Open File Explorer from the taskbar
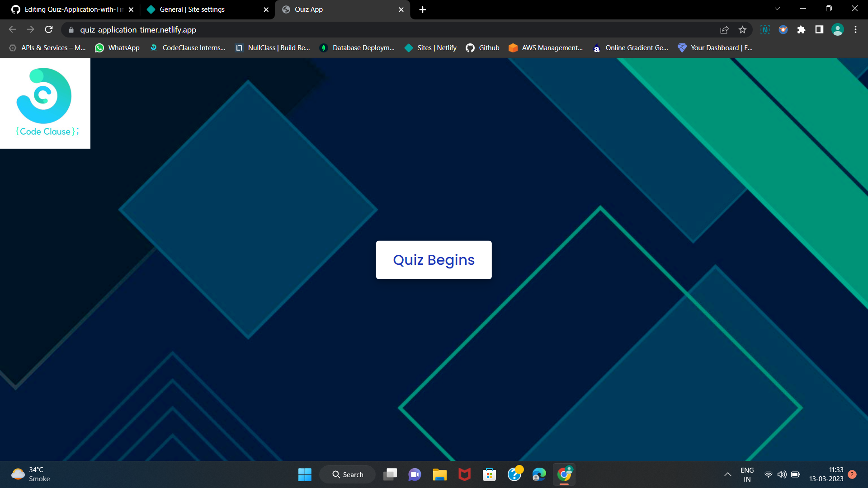This screenshot has height=488, width=868. (x=439, y=474)
